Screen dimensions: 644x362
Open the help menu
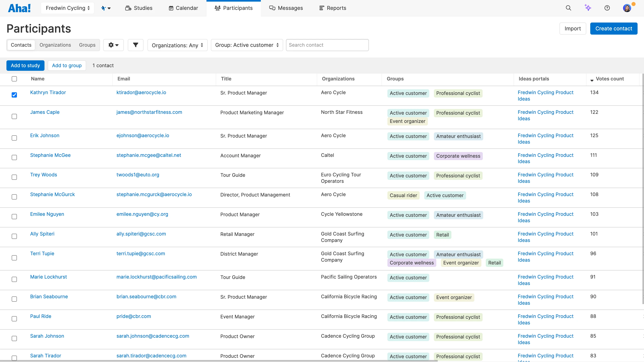pyautogui.click(x=608, y=8)
